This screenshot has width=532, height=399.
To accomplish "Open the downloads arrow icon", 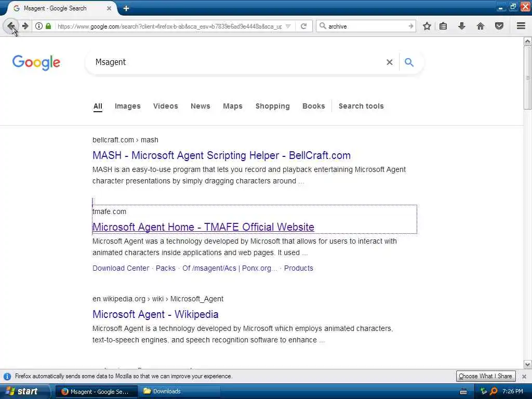I will click(462, 26).
